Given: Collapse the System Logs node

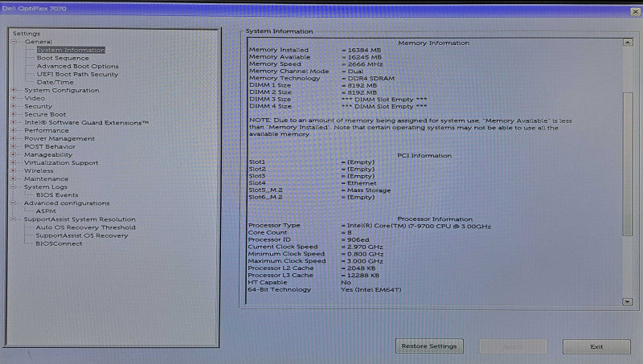Looking at the screenshot, I should 14,186.
